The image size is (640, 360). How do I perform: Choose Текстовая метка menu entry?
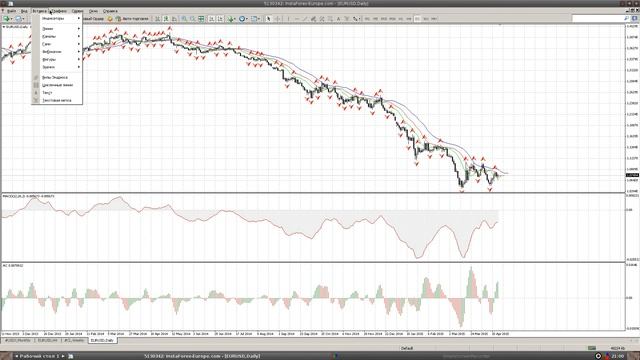tap(57, 100)
